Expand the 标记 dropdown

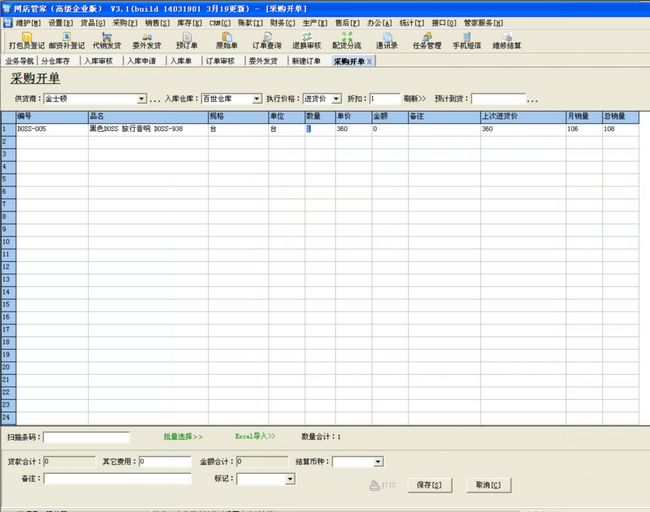(x=290, y=479)
